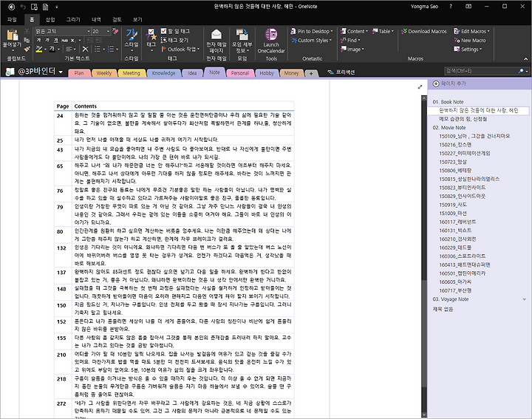Click Add Page (페이지 추가) button
Screen dimensions: 532x419
(449, 84)
